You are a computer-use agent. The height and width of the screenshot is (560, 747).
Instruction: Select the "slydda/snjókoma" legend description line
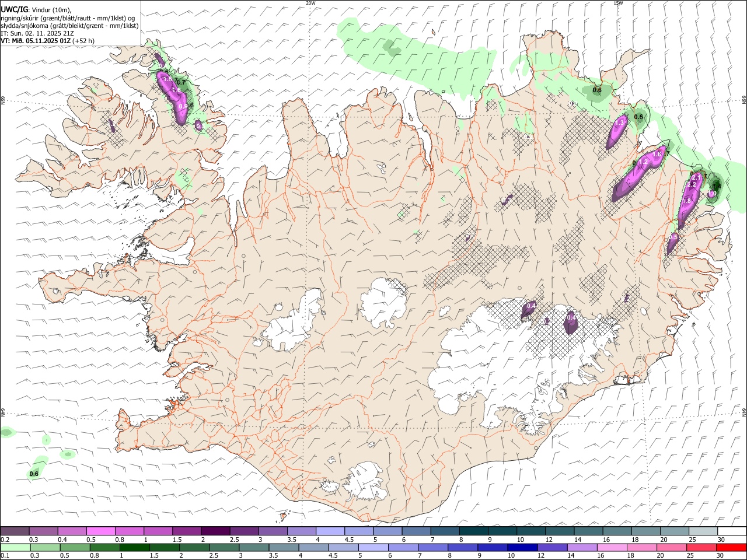coord(69,26)
